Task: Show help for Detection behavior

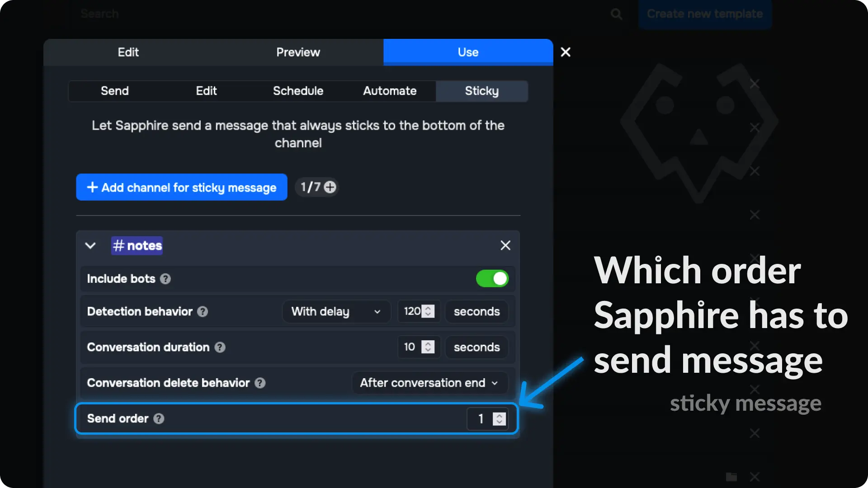Action: (203, 311)
